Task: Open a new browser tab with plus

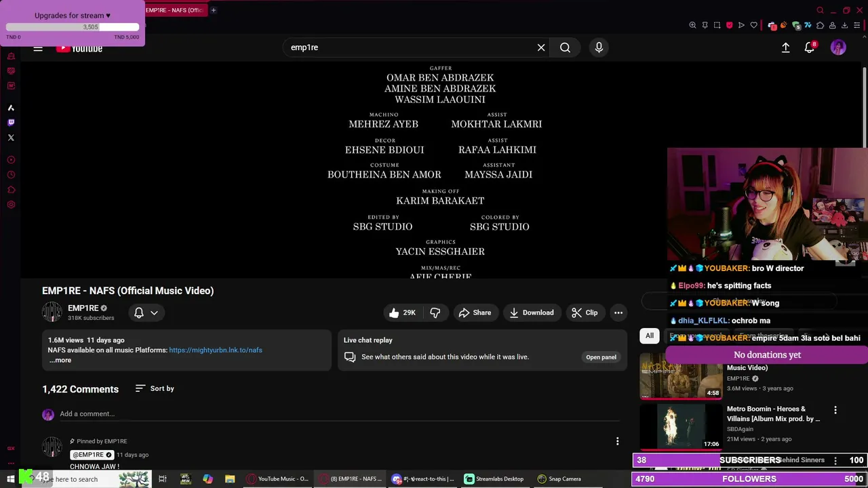Action: (x=213, y=10)
